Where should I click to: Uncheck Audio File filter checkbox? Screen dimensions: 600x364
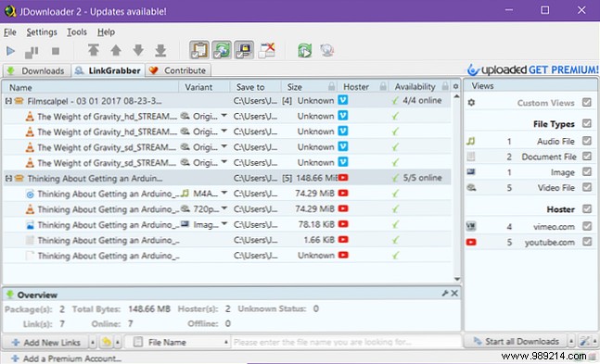(x=587, y=141)
